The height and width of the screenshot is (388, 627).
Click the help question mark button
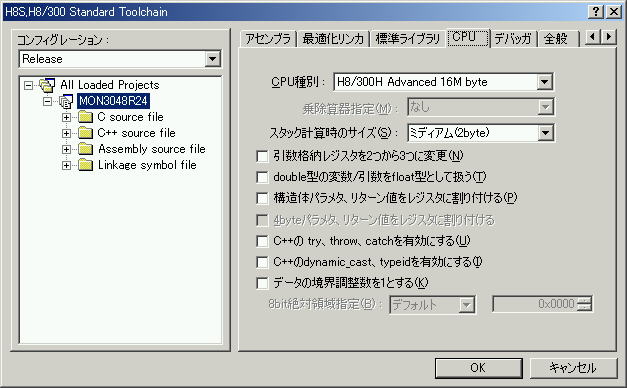pyautogui.click(x=596, y=12)
